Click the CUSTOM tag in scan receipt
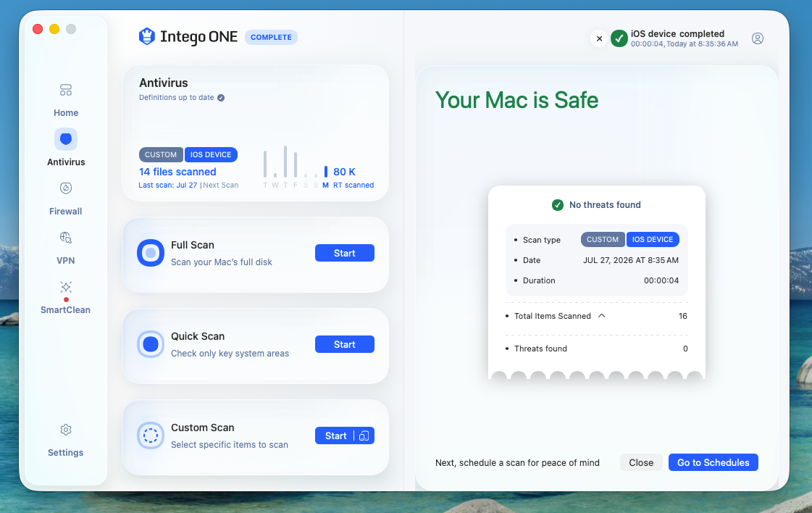 point(603,239)
